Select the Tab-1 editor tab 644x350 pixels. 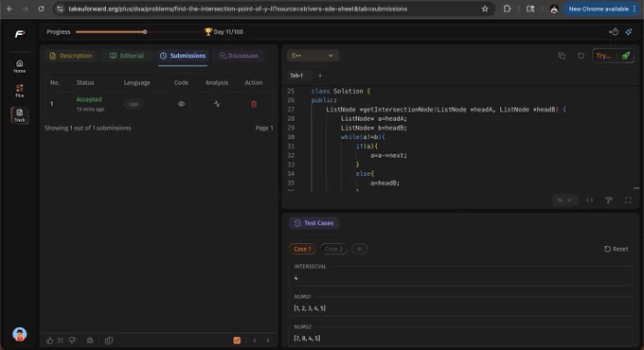(x=296, y=76)
